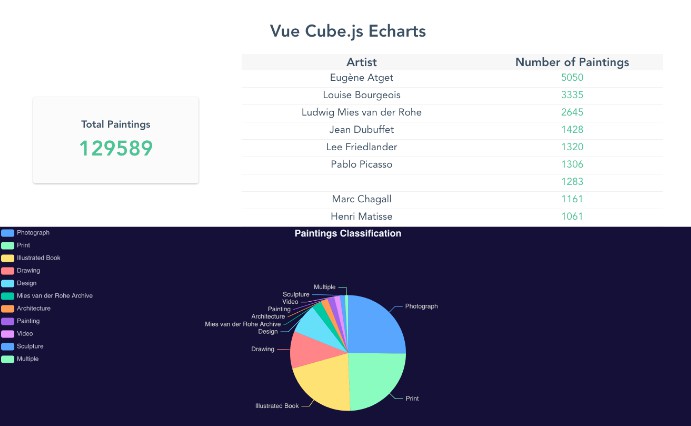
Task: Click Pablo Picasso in the artist table
Action: coord(361,164)
